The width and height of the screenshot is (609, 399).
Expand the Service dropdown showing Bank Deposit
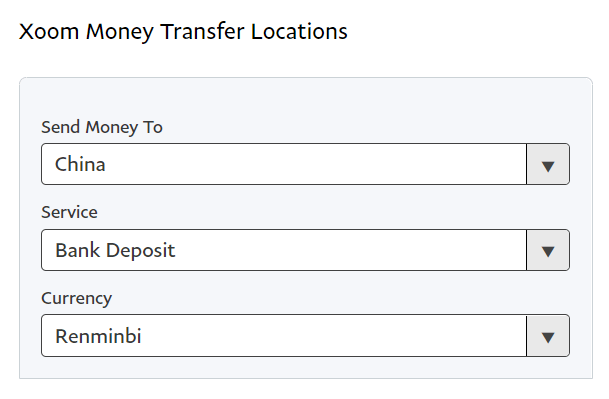click(x=305, y=250)
